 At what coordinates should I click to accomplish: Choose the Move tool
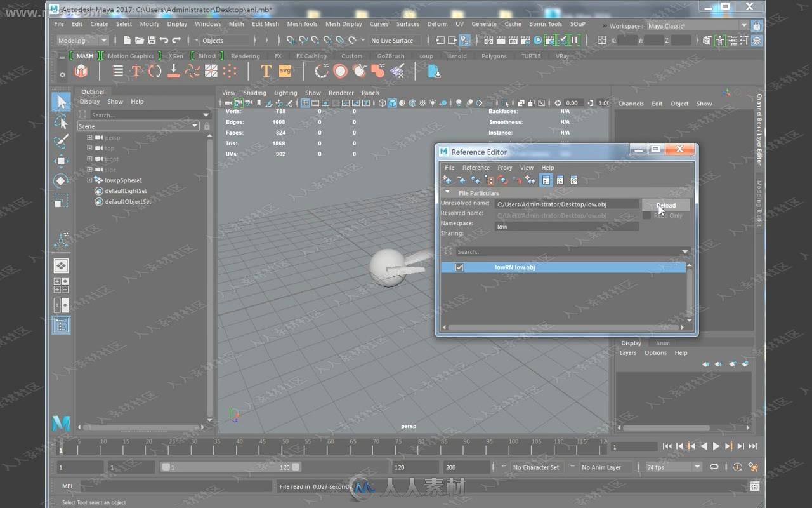61,161
